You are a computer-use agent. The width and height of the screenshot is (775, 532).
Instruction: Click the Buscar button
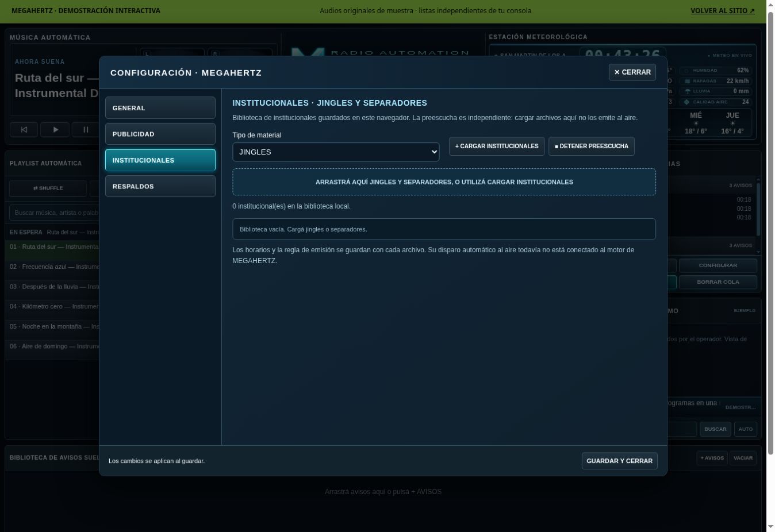715,429
